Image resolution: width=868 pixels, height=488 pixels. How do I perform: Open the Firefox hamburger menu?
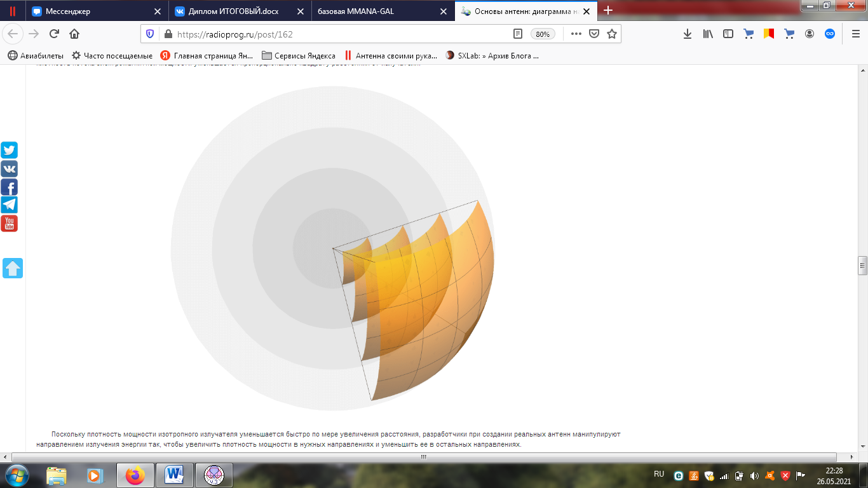tap(855, 34)
